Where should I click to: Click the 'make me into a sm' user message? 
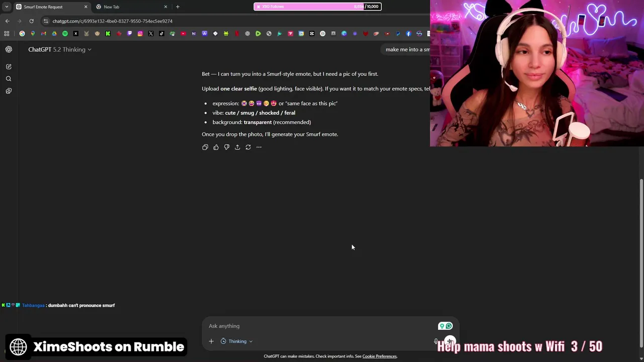coord(408,49)
